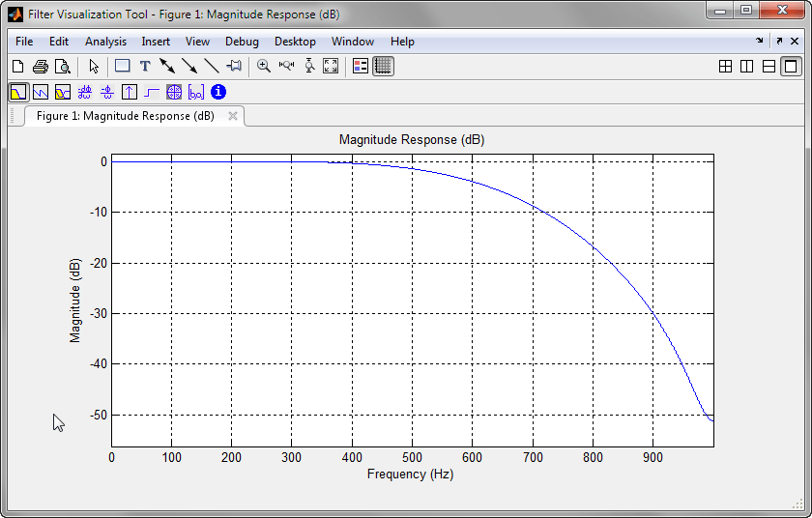Insert a rectangle annotation
812x518 pixels.
click(123, 66)
